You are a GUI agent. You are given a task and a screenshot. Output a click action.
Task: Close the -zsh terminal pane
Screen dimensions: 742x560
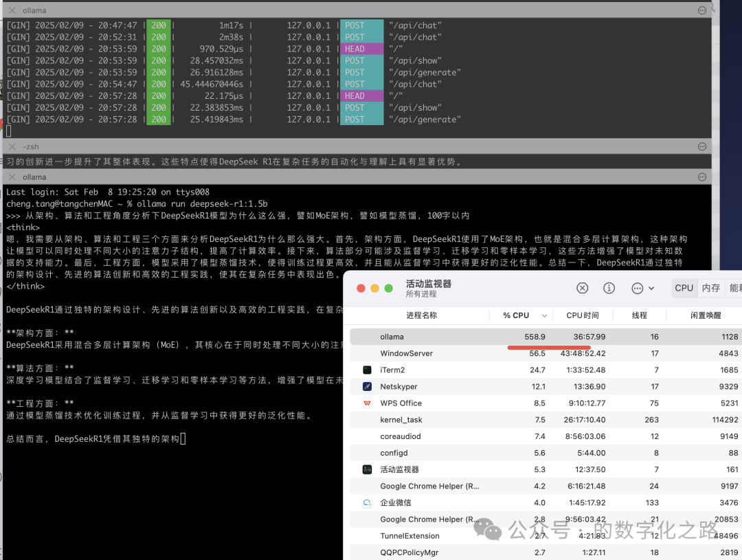click(x=12, y=146)
